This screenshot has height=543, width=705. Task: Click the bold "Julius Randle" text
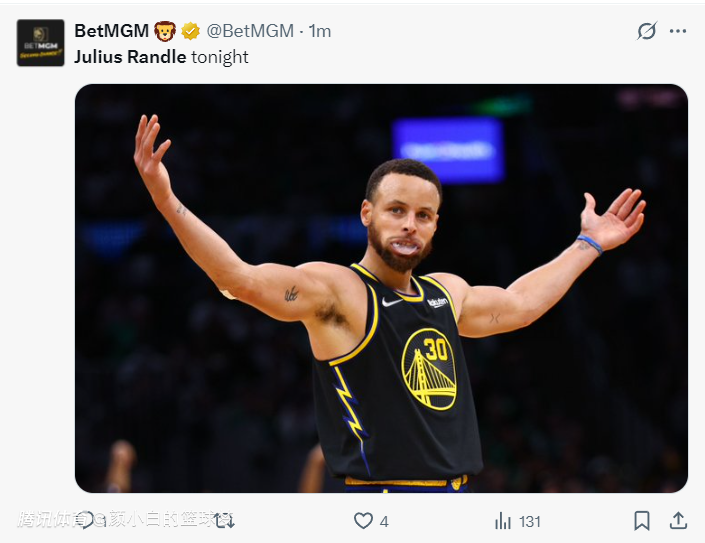tap(130, 57)
